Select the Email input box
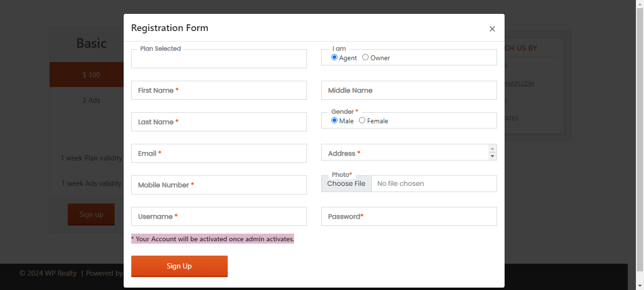This screenshot has width=644, height=290. point(219,153)
